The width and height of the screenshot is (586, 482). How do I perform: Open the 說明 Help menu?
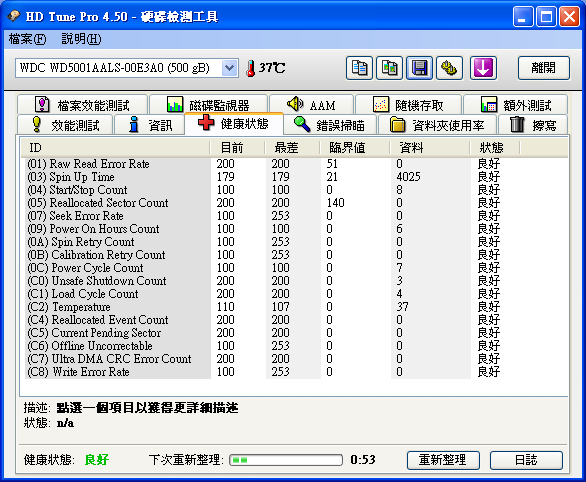81,39
